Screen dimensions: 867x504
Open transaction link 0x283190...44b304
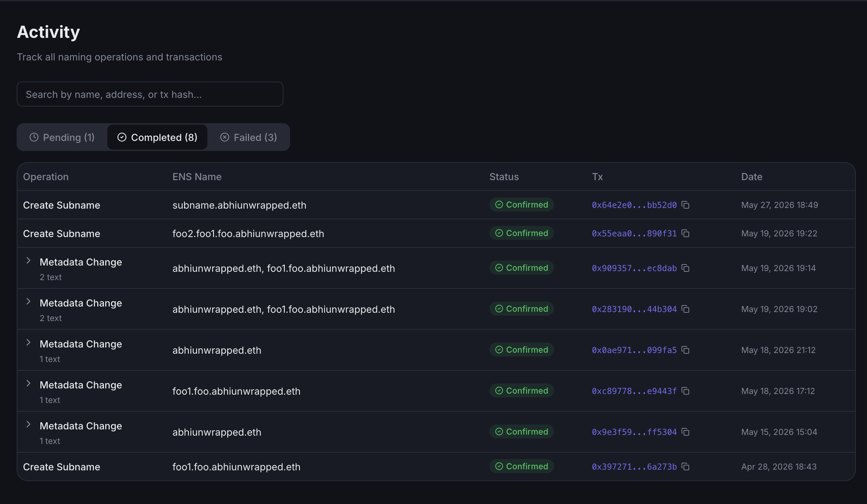634,309
